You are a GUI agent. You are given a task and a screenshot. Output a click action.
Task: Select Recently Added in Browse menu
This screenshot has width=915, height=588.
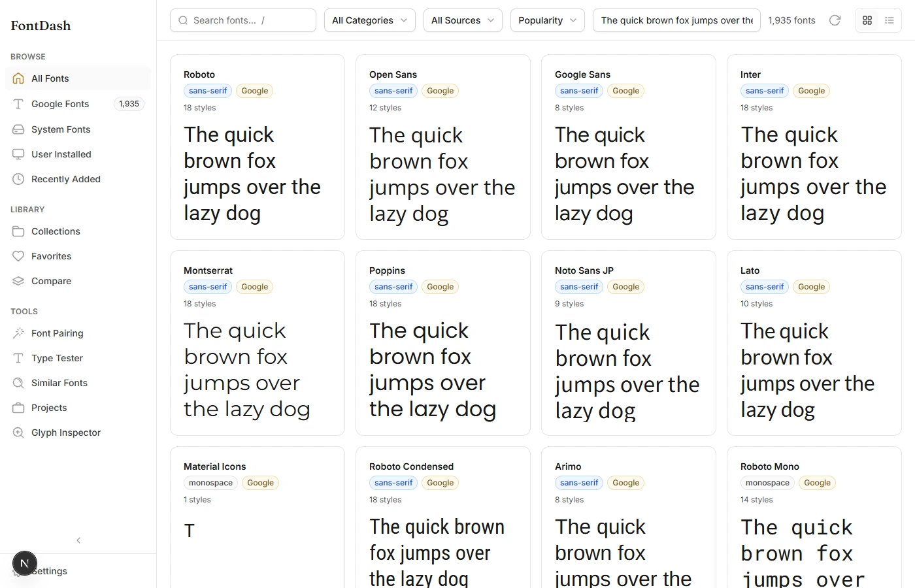click(x=65, y=178)
